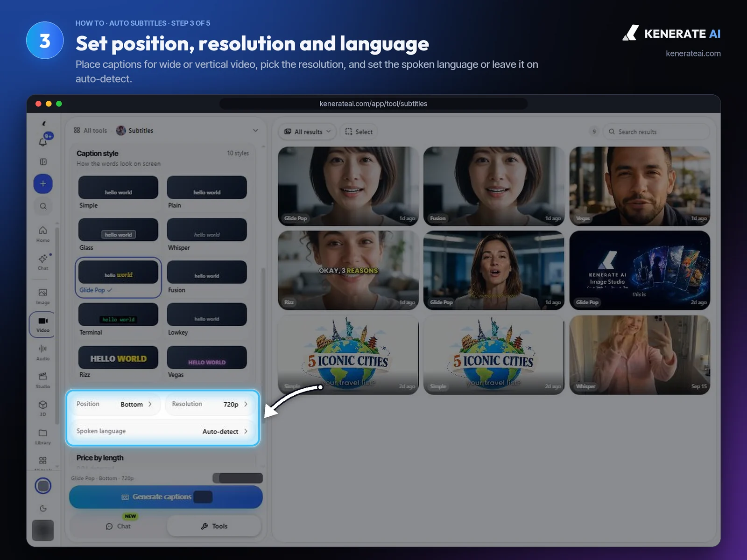Open the Whisper selfie video thumbnail
The height and width of the screenshot is (560, 747).
[640, 355]
